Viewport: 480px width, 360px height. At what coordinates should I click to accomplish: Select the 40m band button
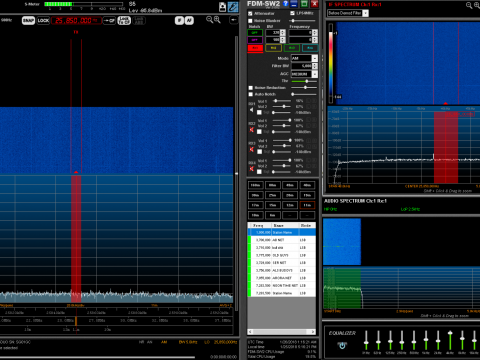click(x=307, y=185)
